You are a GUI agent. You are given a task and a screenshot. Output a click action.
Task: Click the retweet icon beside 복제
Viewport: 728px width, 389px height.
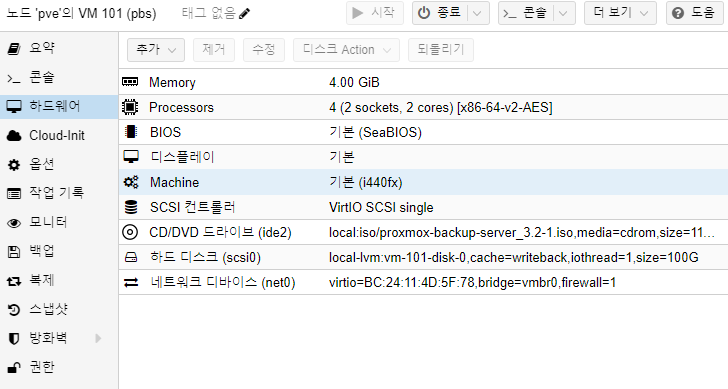[x=14, y=281]
